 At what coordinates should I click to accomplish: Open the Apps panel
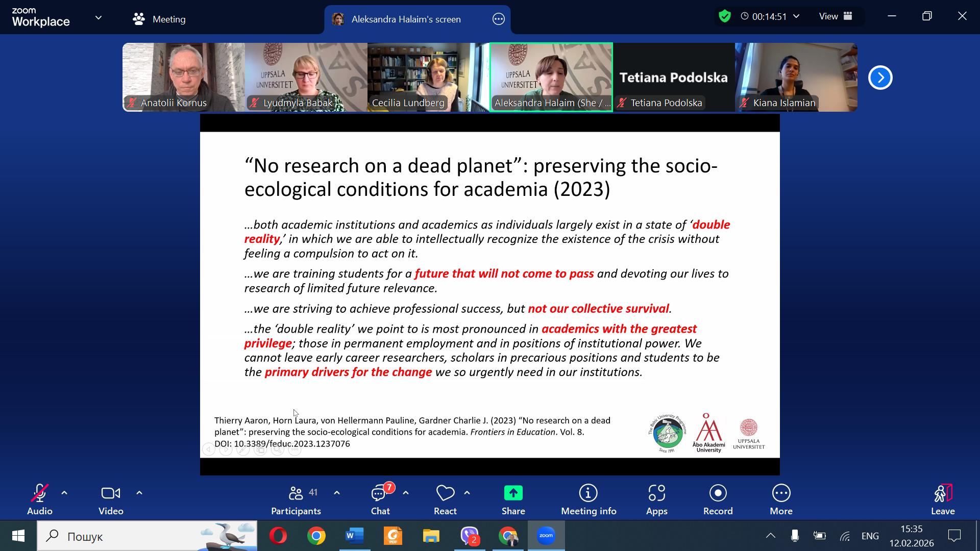click(656, 499)
